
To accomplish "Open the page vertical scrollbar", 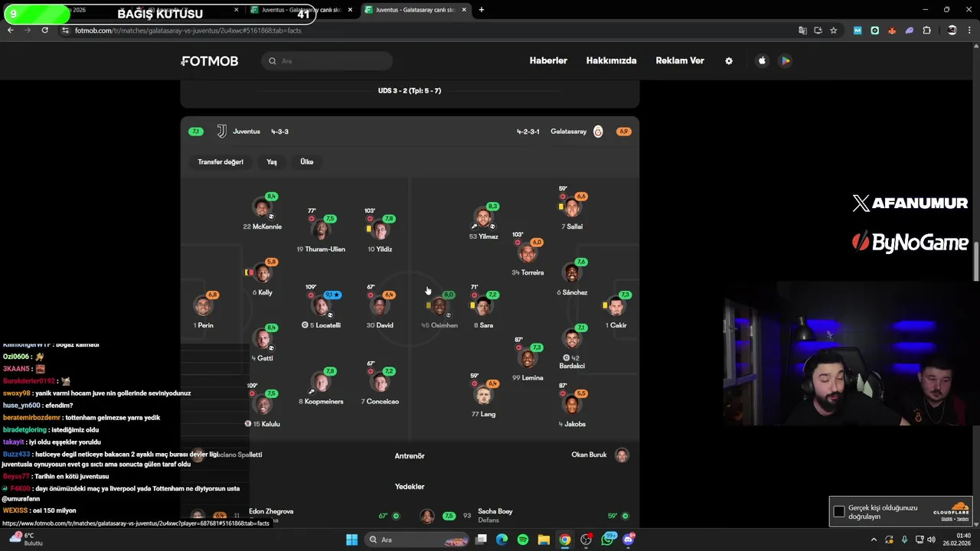I will pyautogui.click(x=976, y=262).
